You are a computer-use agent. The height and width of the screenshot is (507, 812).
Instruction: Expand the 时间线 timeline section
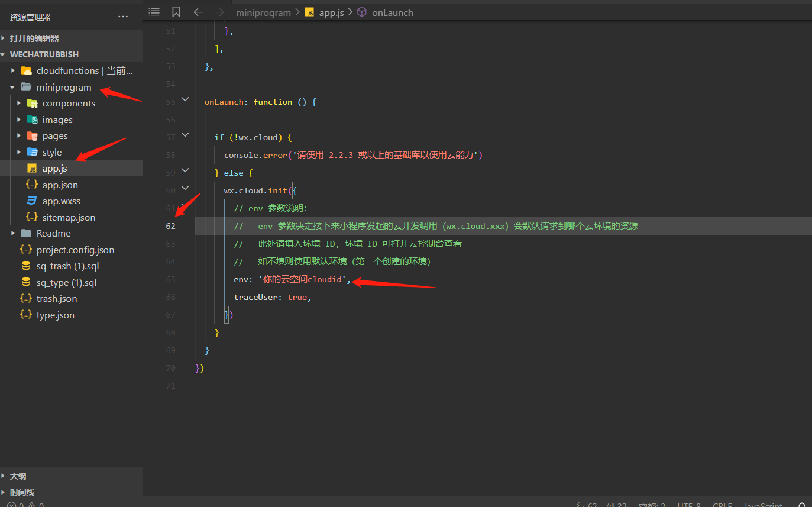22,492
